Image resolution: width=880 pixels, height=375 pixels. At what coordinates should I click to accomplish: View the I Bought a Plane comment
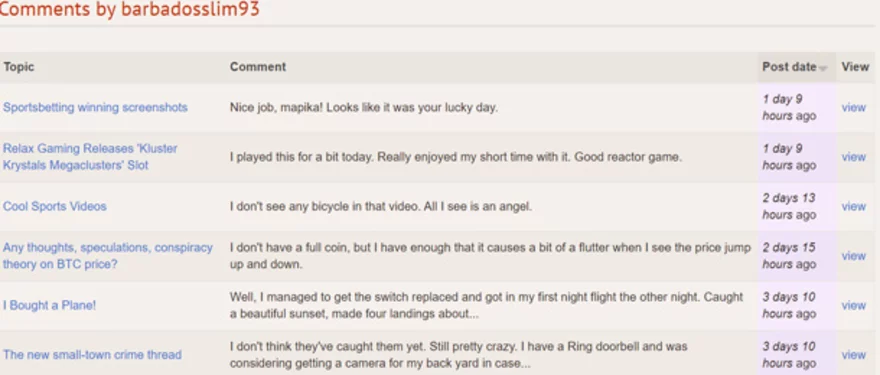coord(853,305)
